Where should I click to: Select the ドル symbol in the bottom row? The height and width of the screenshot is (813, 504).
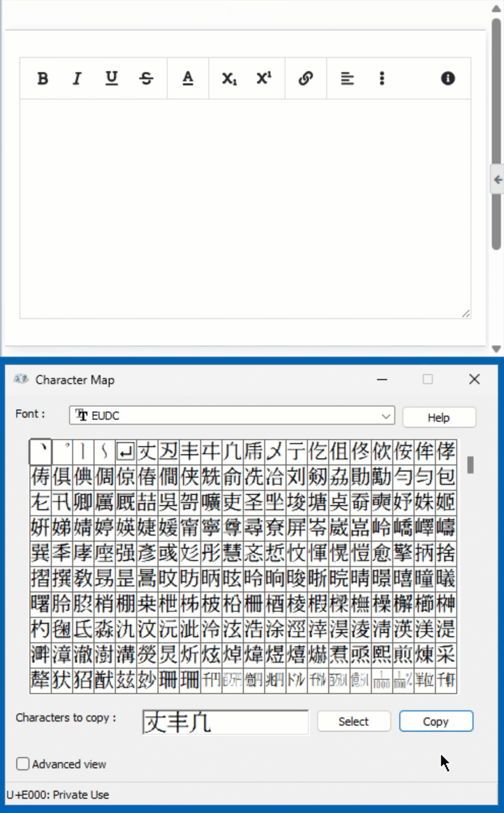[x=296, y=680]
